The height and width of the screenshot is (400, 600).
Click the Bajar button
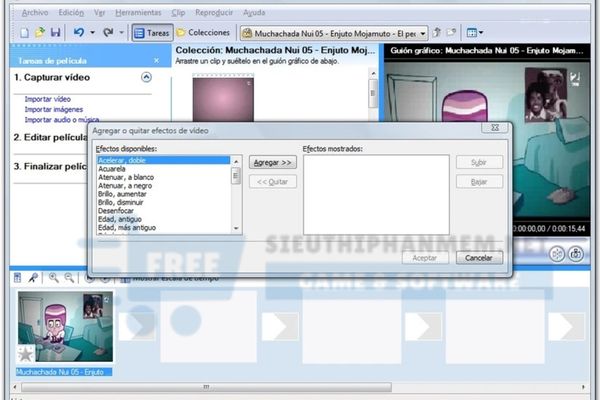pos(479,182)
